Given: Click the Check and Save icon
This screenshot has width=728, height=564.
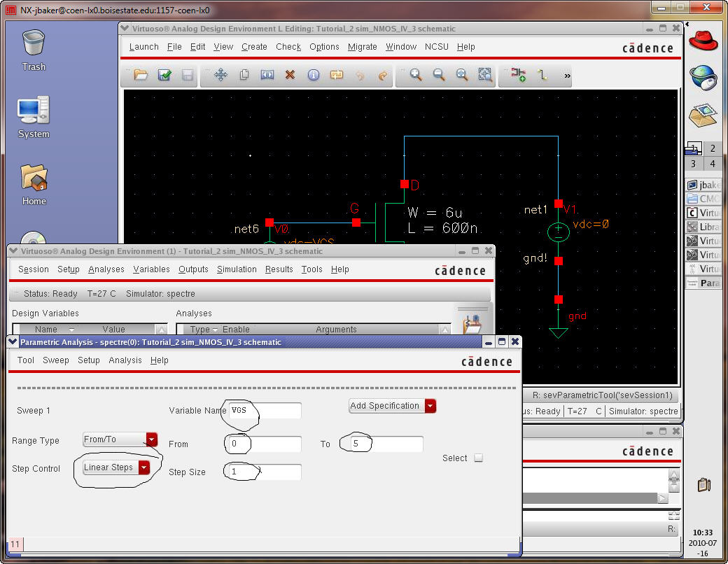Looking at the screenshot, I should (x=164, y=75).
